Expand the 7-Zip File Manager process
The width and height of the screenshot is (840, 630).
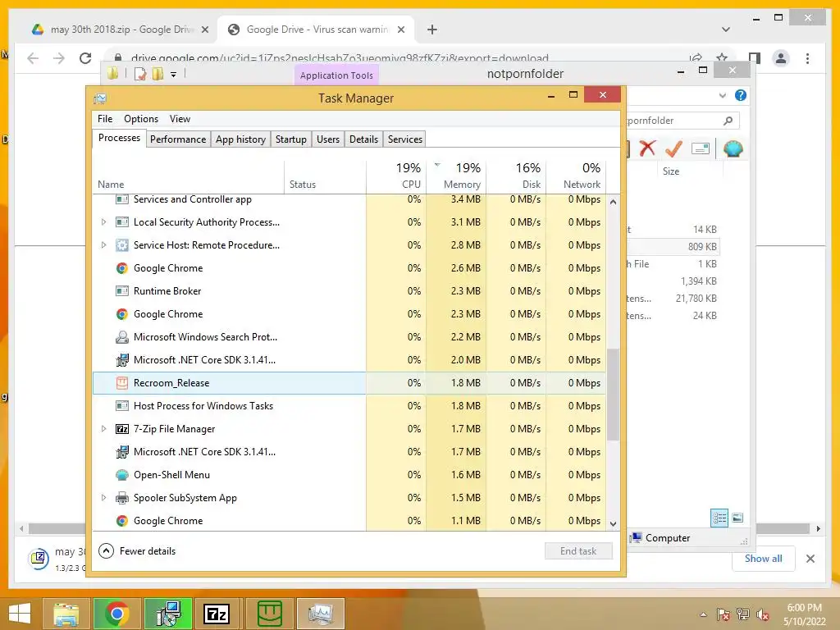coord(104,428)
